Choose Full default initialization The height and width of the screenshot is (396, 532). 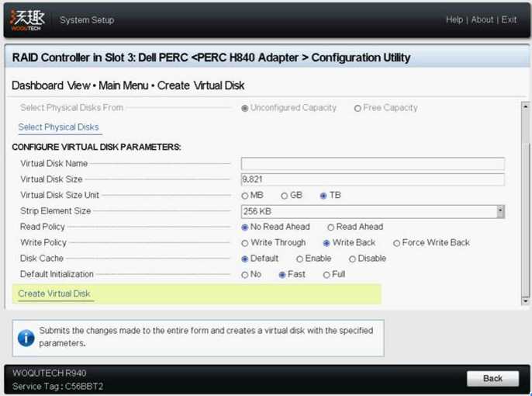click(x=326, y=275)
